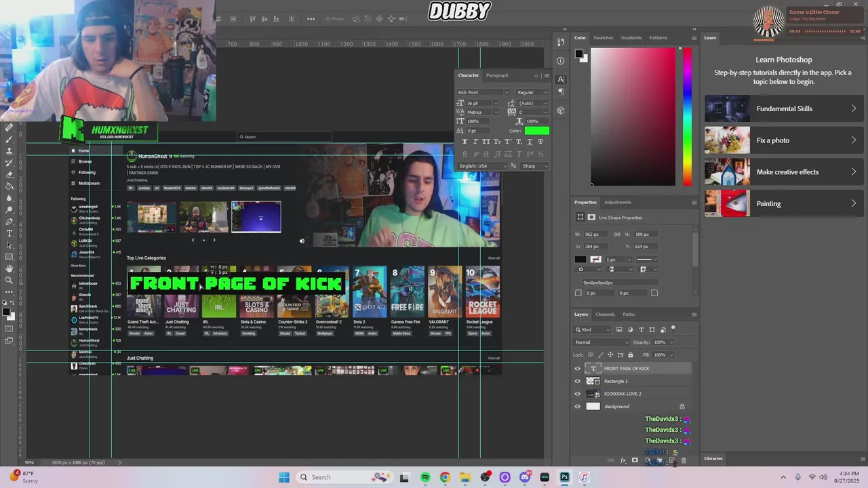
Task: Select the Clone Stamp tool
Action: [9, 150]
